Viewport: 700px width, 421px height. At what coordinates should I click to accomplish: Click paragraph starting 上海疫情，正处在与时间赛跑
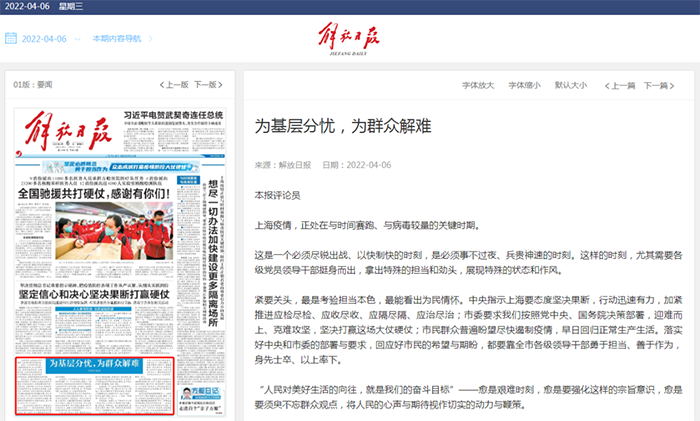(367, 225)
